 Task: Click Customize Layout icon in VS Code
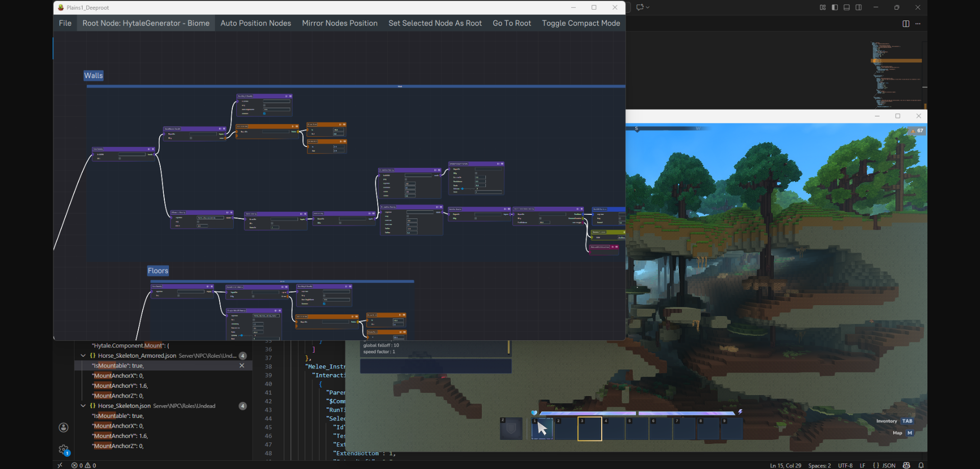pyautogui.click(x=823, y=7)
